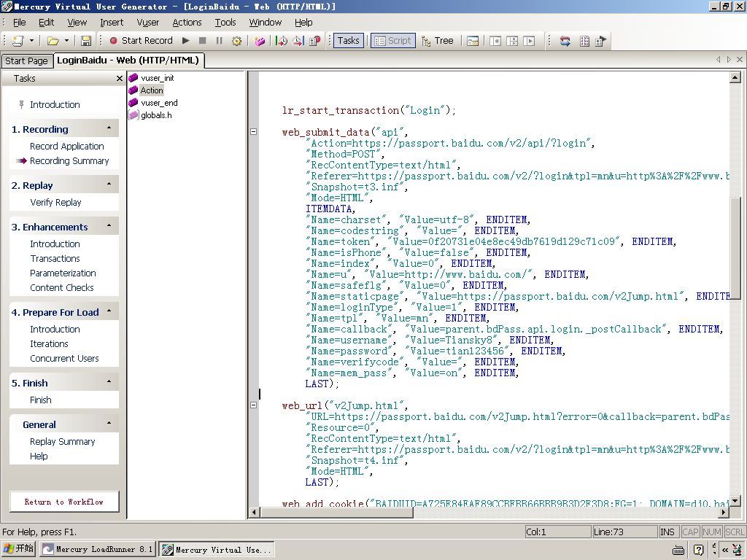The image size is (747, 560).
Task: Run the script with the play icon
Action: pyautogui.click(x=186, y=41)
